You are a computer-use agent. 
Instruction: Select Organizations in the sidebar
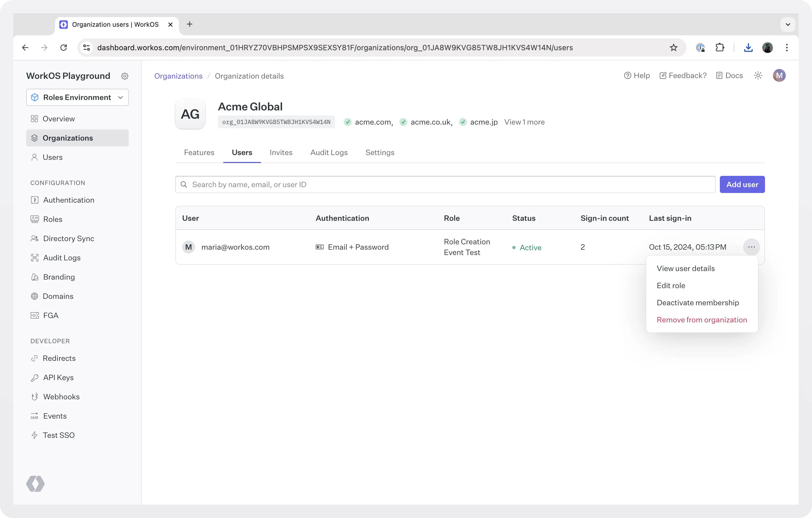[77, 138]
